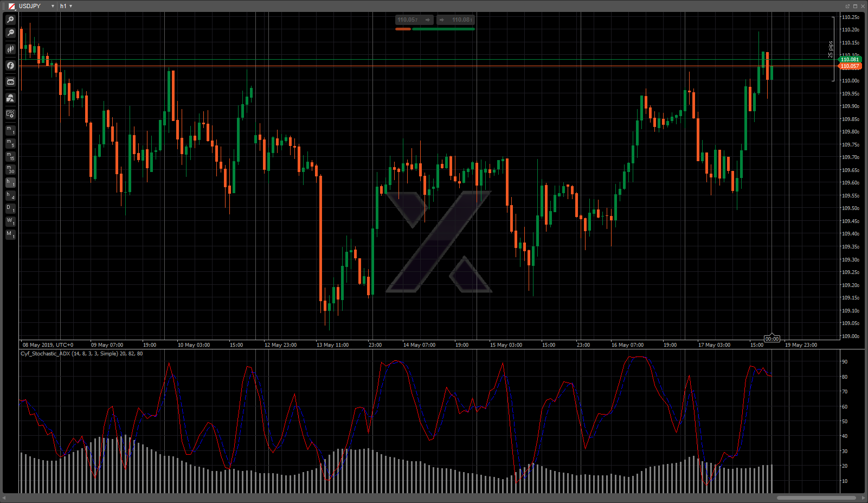Viewport: 868px width, 503px height.
Task: Switch to h4 timeframe
Action: (10, 195)
